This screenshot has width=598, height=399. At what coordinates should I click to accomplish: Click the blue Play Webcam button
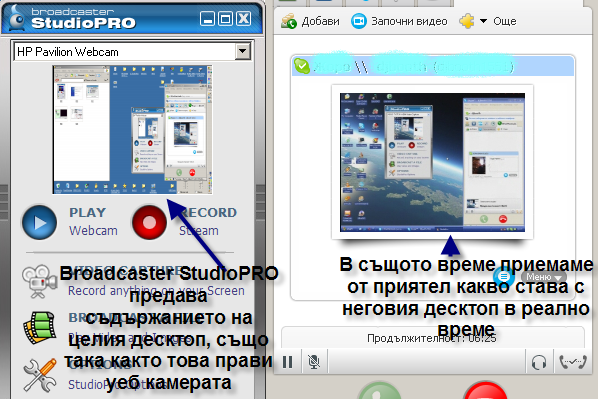click(40, 222)
